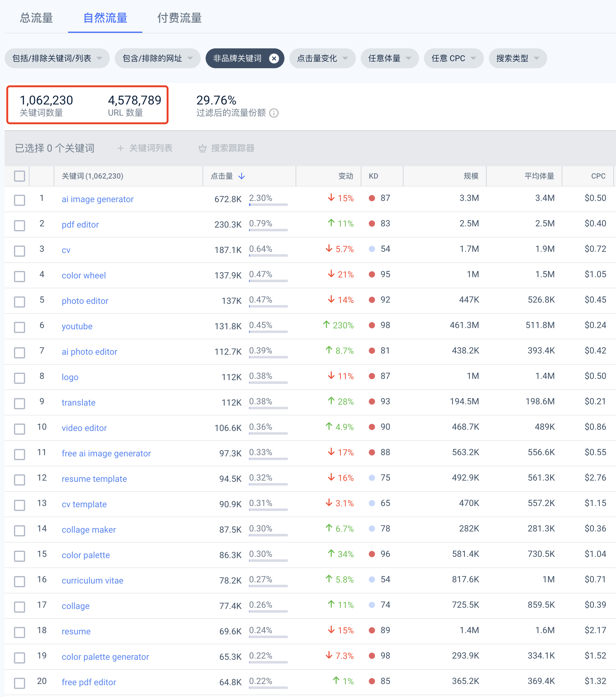Viewport: 616px width, 697px height.
Task: Click the info icon beside 过滤后的流量份额
Action: [274, 113]
